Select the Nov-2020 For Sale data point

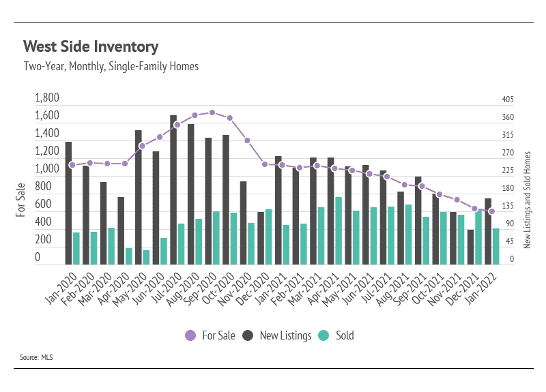247,140
